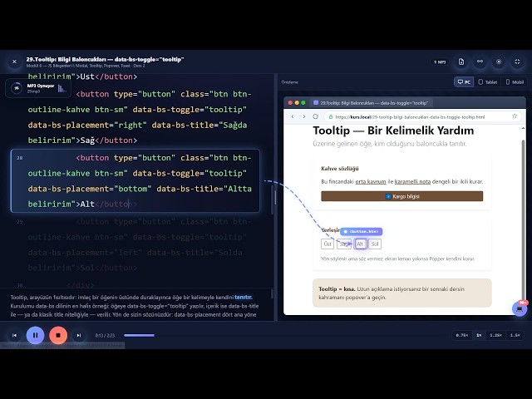This screenshot has width=532, height=399.
Task: Click the Sol placement button
Action: coord(375,244)
